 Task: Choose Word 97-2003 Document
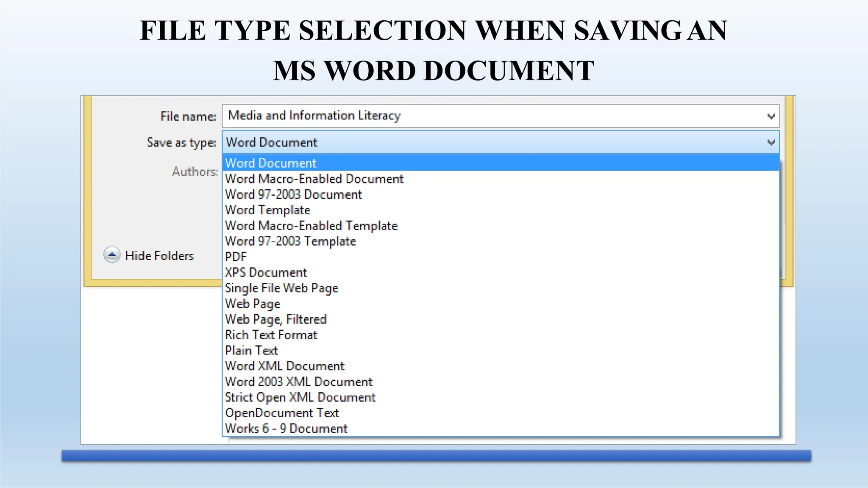(501, 194)
